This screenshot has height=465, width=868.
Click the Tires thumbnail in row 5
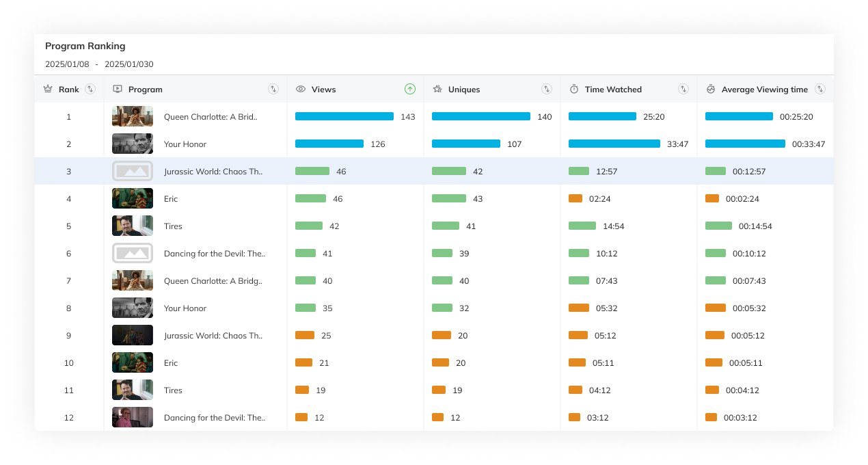[x=132, y=226]
